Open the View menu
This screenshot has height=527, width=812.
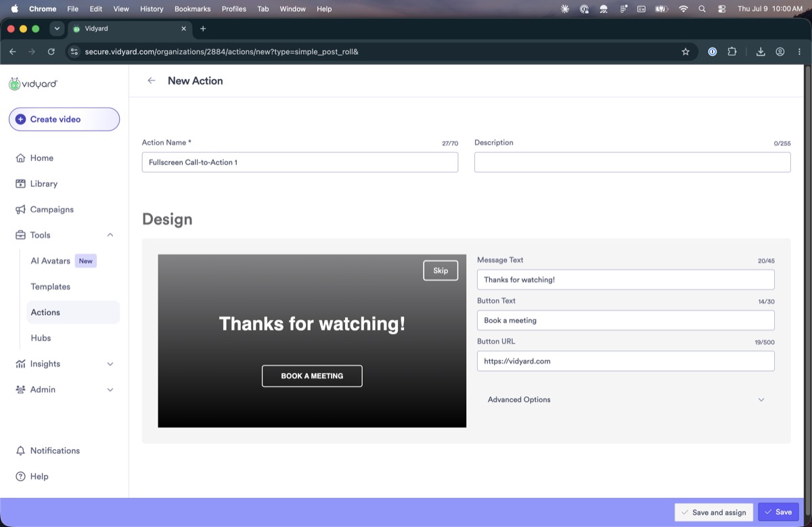[x=121, y=9]
